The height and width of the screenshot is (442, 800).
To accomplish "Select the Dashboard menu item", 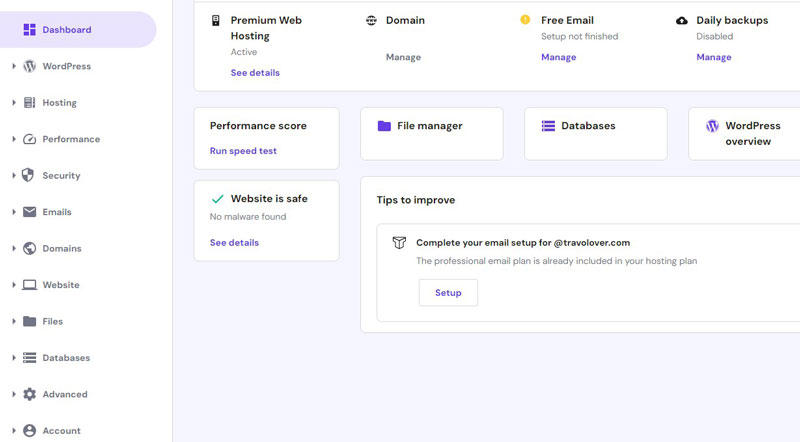I will (x=66, y=30).
